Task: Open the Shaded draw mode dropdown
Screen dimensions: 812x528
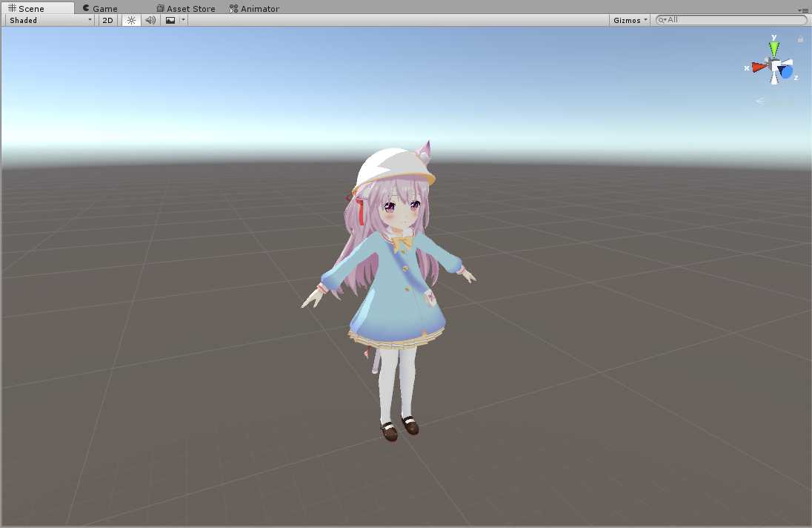Action: pos(50,20)
